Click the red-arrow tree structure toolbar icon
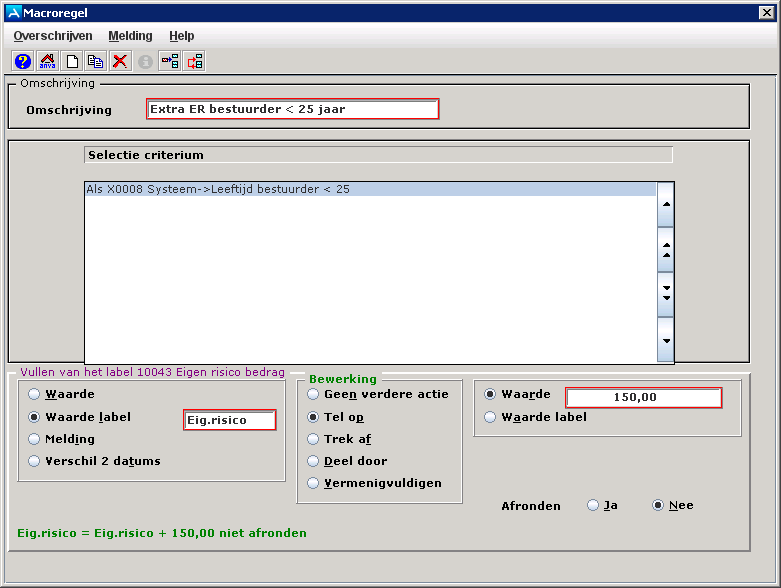The width and height of the screenshot is (781, 588). (195, 61)
